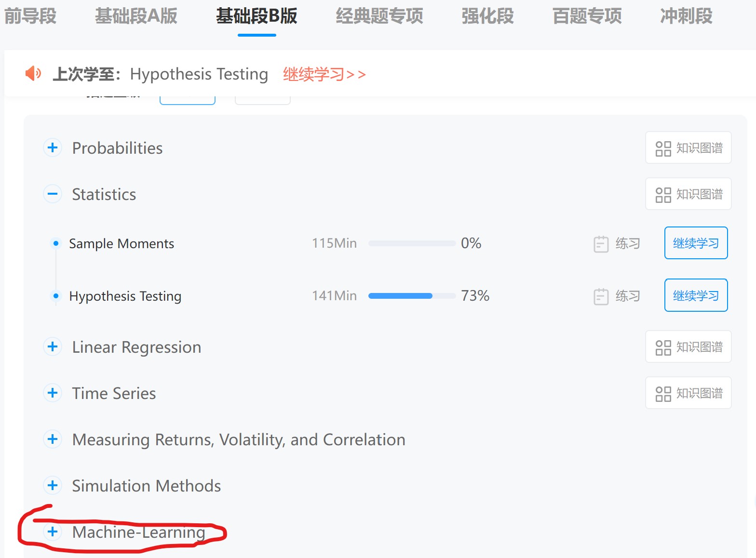The width and height of the screenshot is (756, 558).
Task: Switch to the 强化段 tab
Action: [487, 16]
